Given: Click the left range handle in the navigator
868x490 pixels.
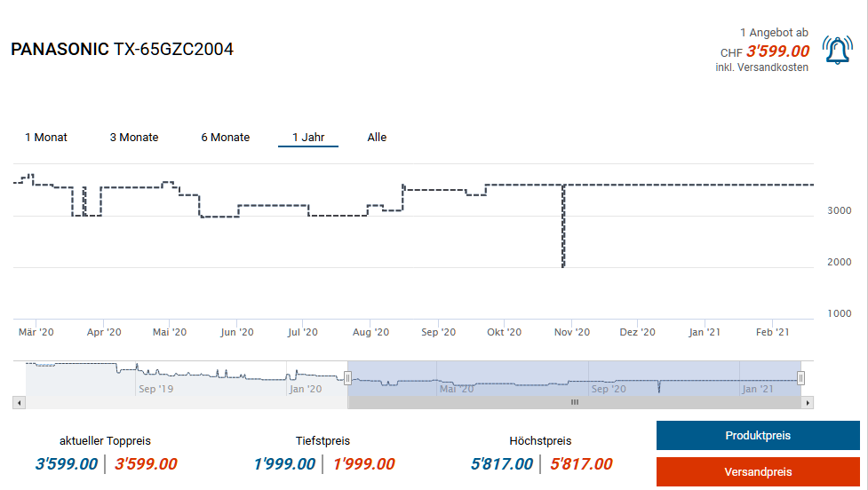Looking at the screenshot, I should tap(348, 378).
